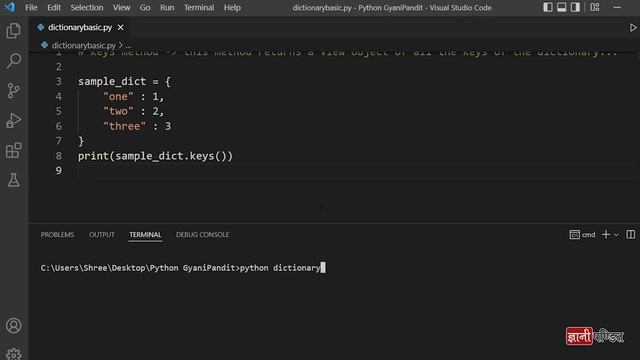Select the dictionarybasic.py editor tab

[x=80, y=27]
